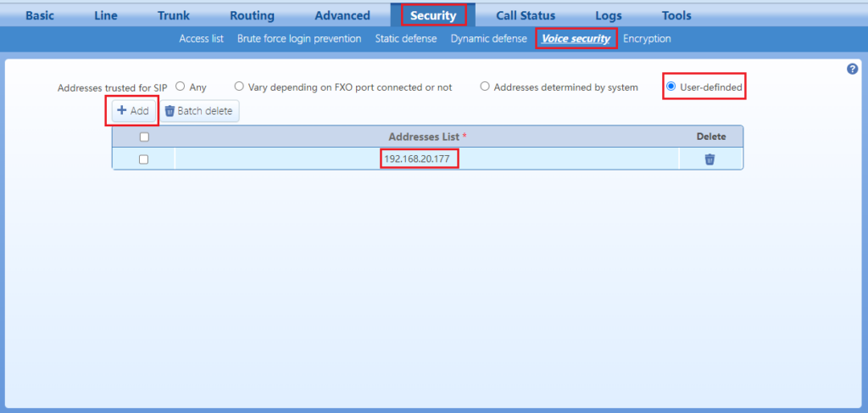Open the Access list submenu
This screenshot has height=413, width=868.
click(x=201, y=39)
